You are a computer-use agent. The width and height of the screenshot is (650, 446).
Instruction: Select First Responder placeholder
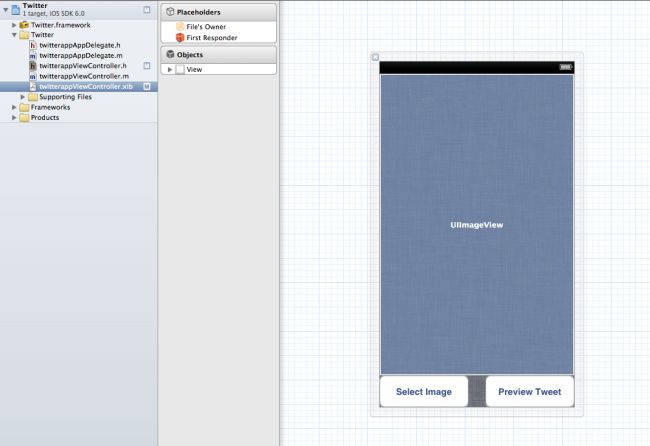click(x=218, y=38)
